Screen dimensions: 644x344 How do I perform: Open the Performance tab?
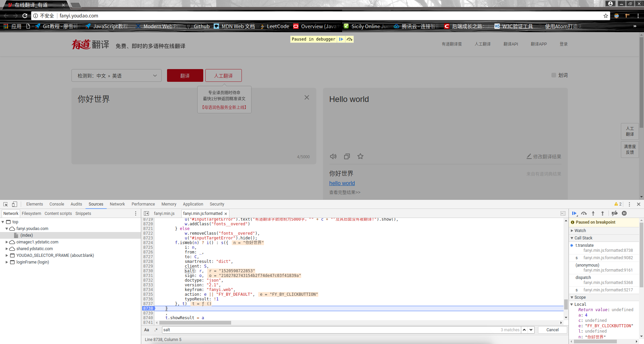(x=143, y=204)
